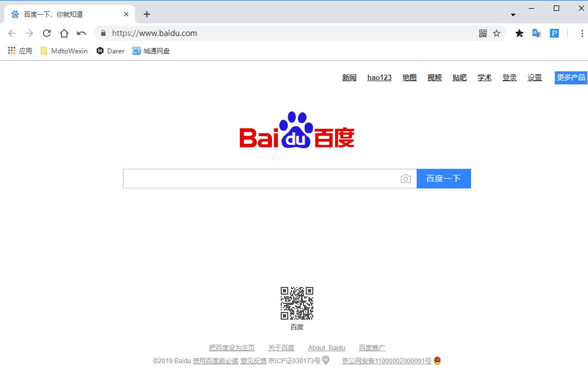The height and width of the screenshot is (391, 588).
Task: Close the Baidu browser tab
Action: tap(126, 14)
